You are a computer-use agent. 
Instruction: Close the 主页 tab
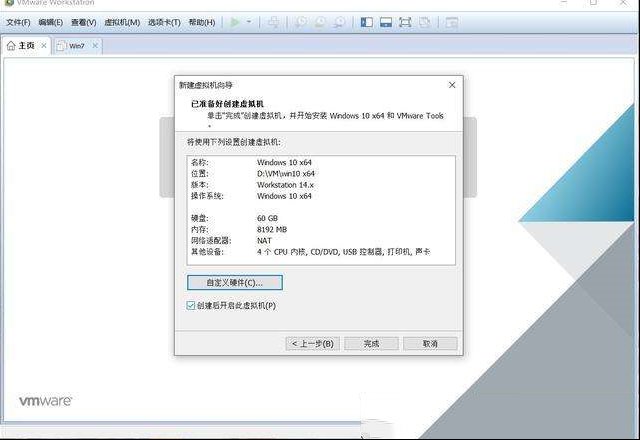click(x=44, y=46)
